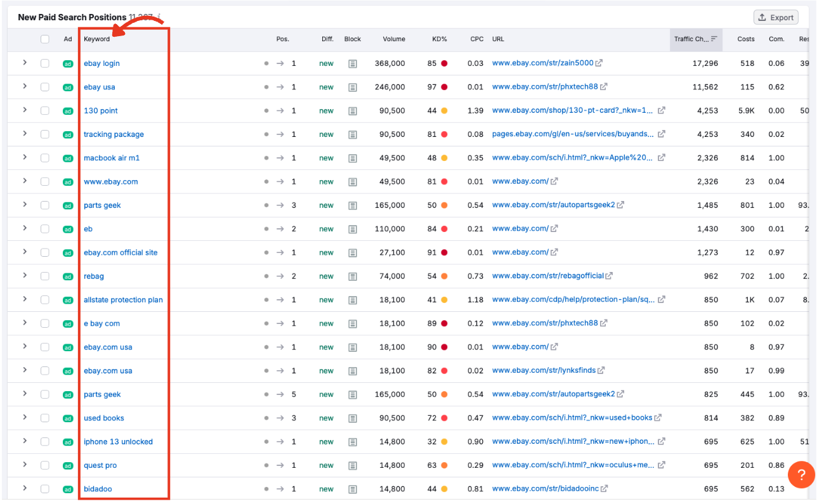Viewport: 817px width, 504px height.
Task: Click the SERP snapshot icon on the "quest pro" row
Action: coord(353,465)
